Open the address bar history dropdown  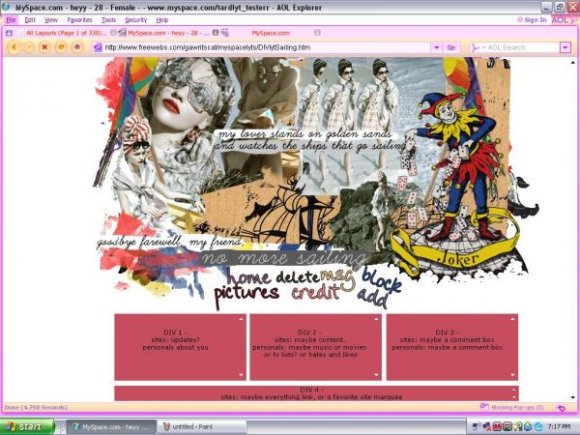pos(436,47)
